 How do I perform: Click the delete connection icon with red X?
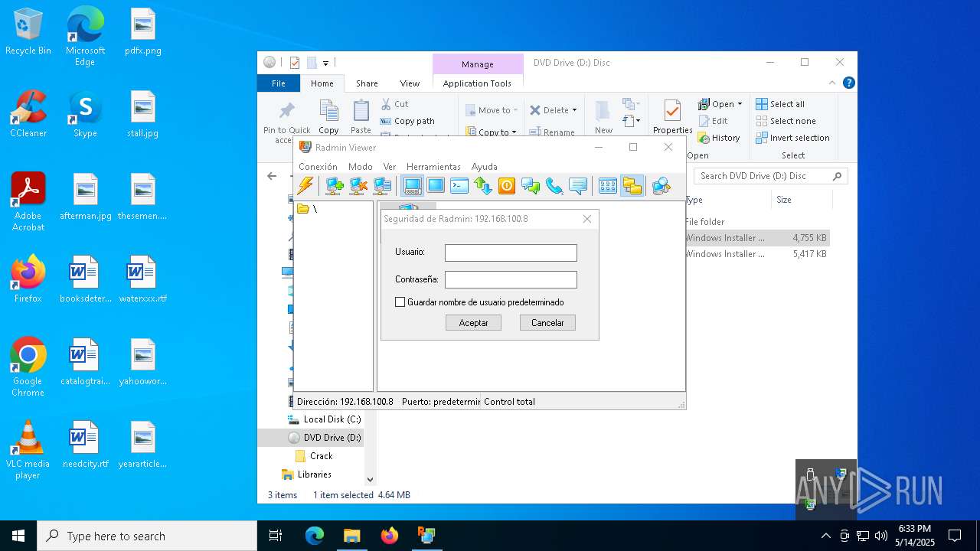[358, 186]
